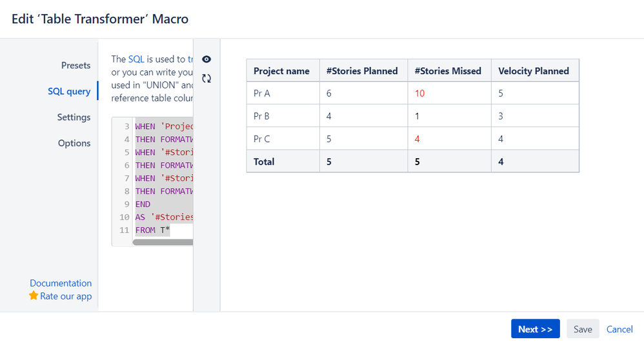This screenshot has width=644, height=344.
Task: Click the #Stories Planned column header
Action: click(x=362, y=71)
